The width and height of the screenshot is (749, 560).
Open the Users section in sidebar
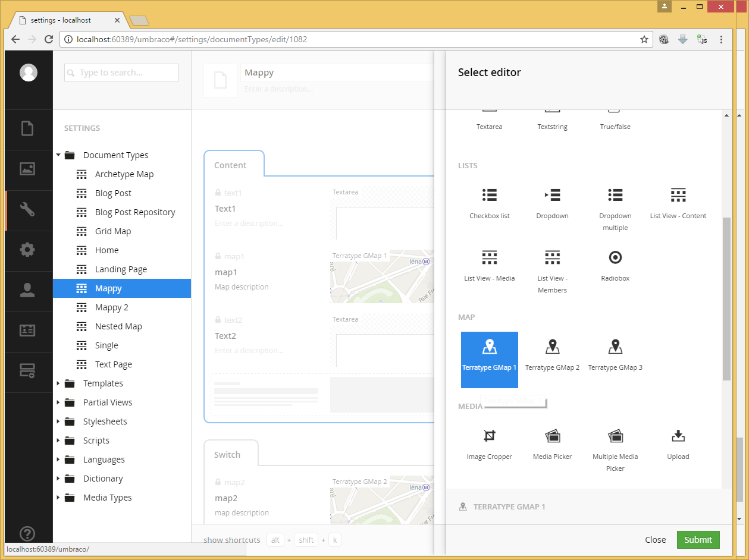tap(27, 291)
